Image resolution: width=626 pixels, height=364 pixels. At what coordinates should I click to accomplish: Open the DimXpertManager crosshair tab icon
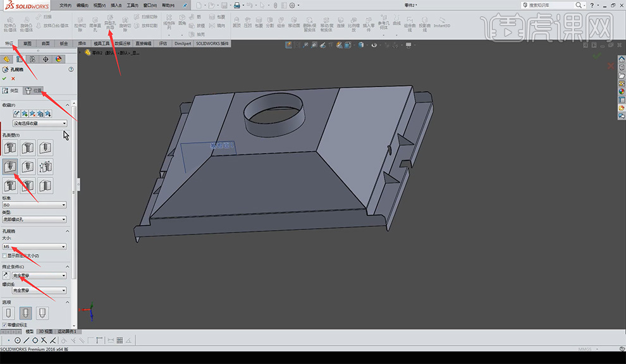(46, 59)
